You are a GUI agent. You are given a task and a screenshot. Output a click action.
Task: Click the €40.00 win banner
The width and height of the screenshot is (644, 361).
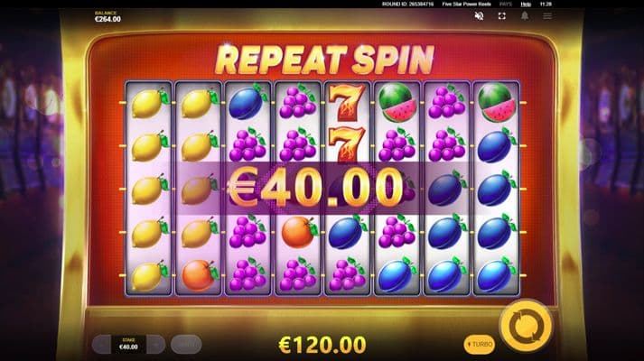point(315,188)
